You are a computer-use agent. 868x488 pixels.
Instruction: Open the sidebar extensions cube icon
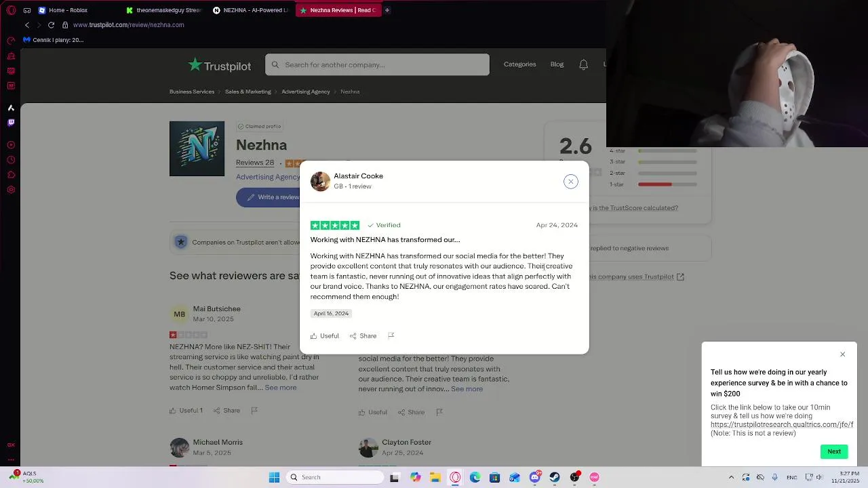pyautogui.click(x=11, y=175)
